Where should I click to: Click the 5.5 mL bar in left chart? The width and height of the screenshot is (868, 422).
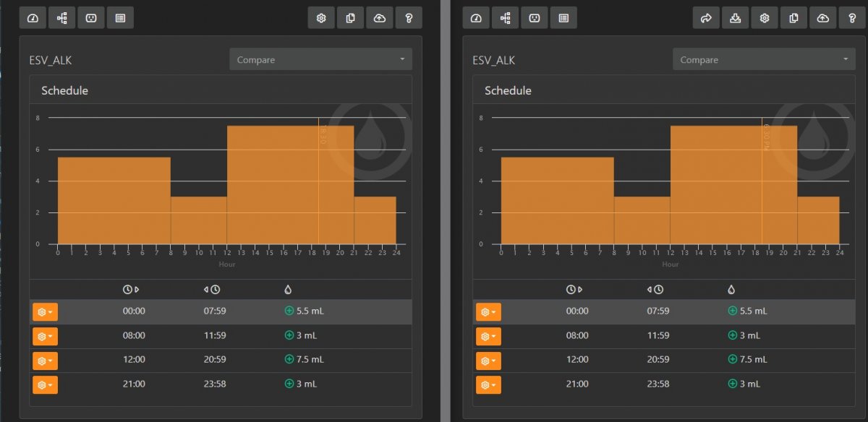tap(114, 200)
